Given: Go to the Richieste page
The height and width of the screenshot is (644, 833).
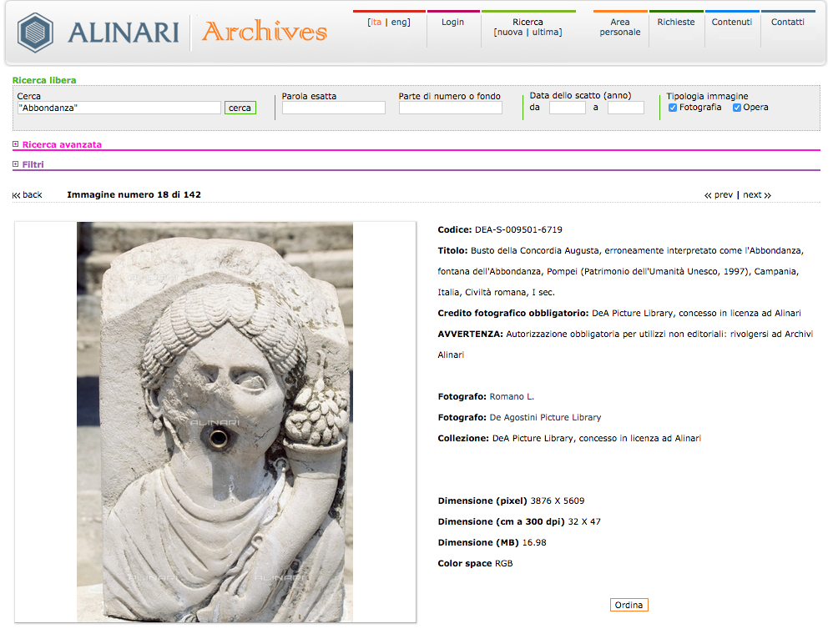Looking at the screenshot, I should [675, 23].
